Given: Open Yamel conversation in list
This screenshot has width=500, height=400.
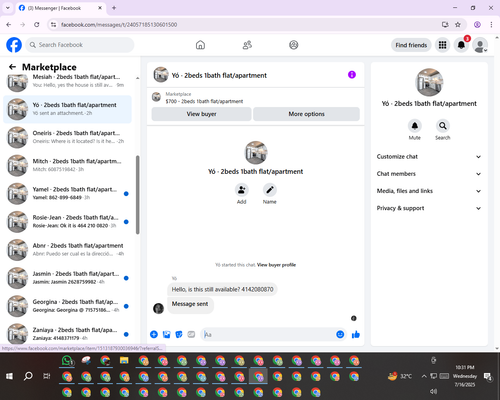Looking at the screenshot, I should coord(67,193).
